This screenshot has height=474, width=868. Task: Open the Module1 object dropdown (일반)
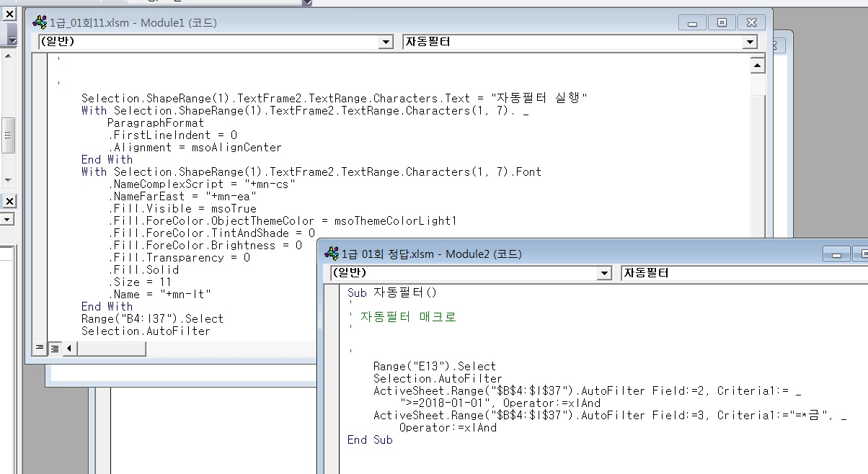tap(386, 43)
